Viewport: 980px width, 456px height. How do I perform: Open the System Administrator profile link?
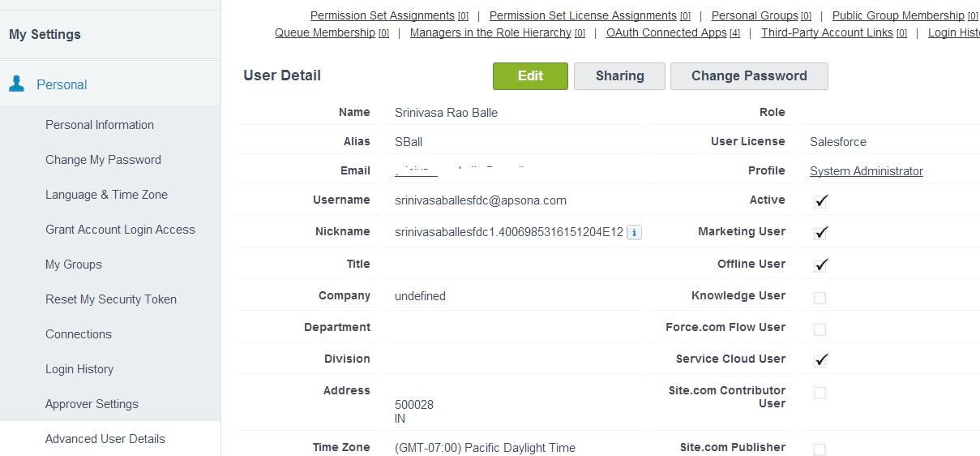867,171
